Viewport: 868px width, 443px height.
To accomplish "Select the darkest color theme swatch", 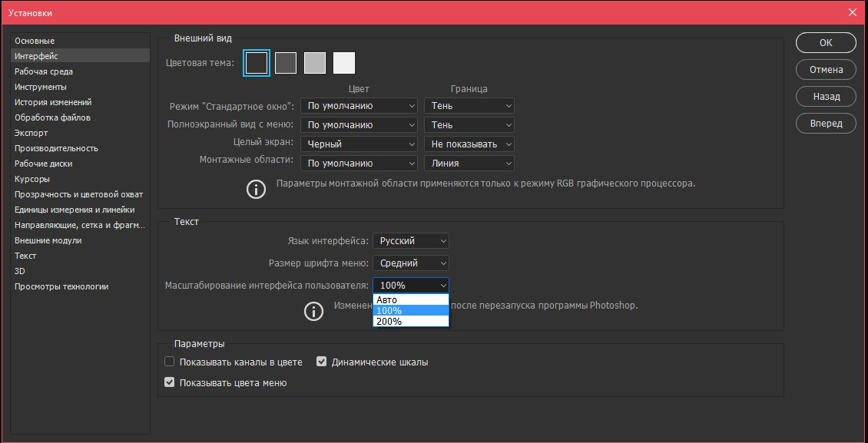I will pos(257,63).
